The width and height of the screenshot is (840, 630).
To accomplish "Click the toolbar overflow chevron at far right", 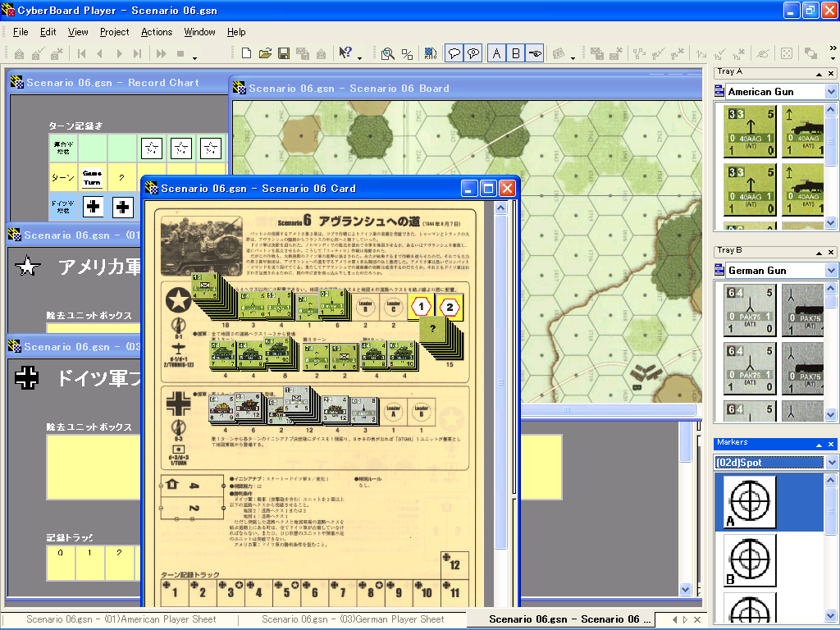I will [x=833, y=48].
